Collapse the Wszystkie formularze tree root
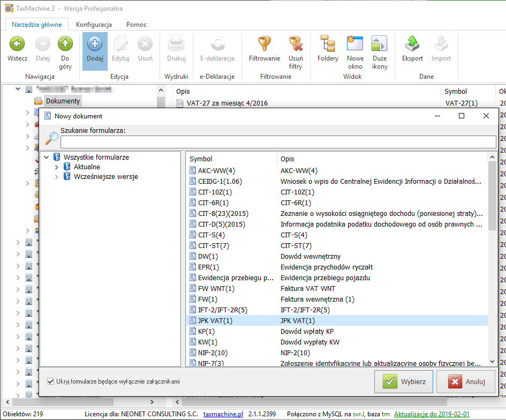506x420 pixels. pyautogui.click(x=47, y=157)
